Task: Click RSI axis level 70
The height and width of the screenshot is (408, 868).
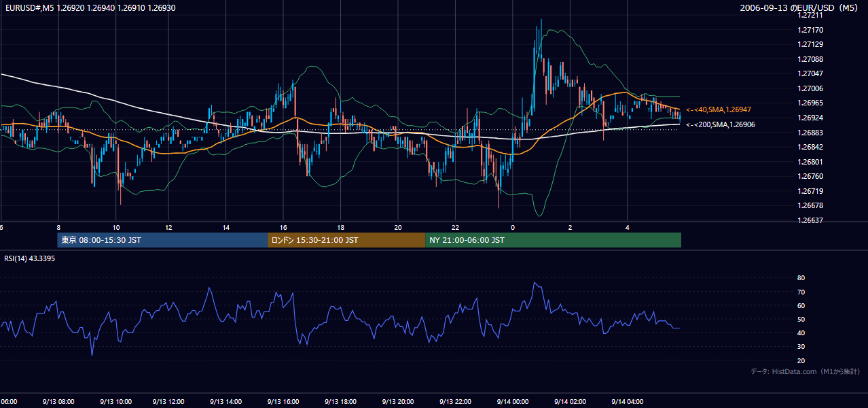Action: point(801,292)
